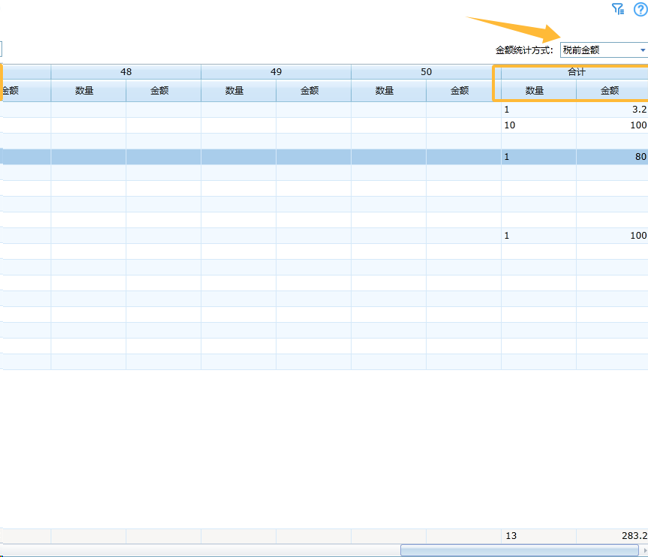Select the column group header 50

click(426, 72)
